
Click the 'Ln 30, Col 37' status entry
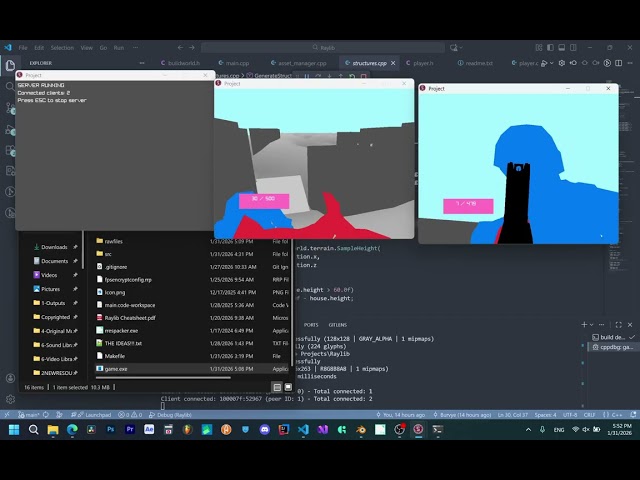click(513, 415)
